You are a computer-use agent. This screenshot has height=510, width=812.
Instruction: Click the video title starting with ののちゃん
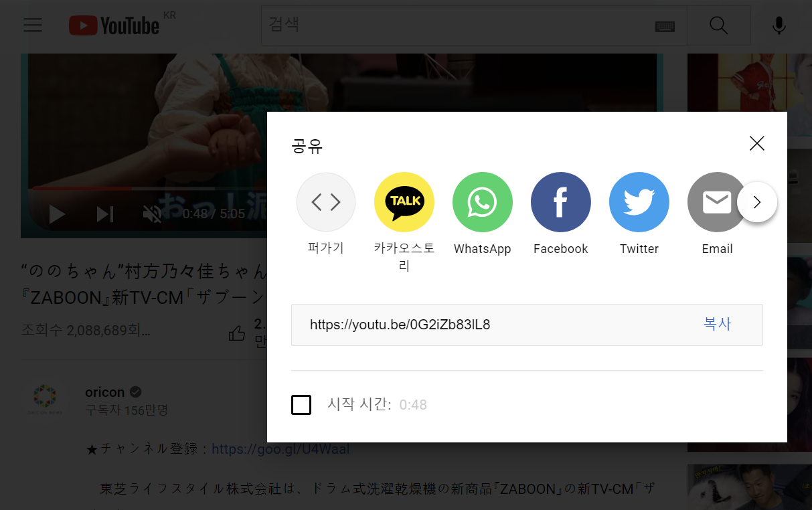[144, 284]
